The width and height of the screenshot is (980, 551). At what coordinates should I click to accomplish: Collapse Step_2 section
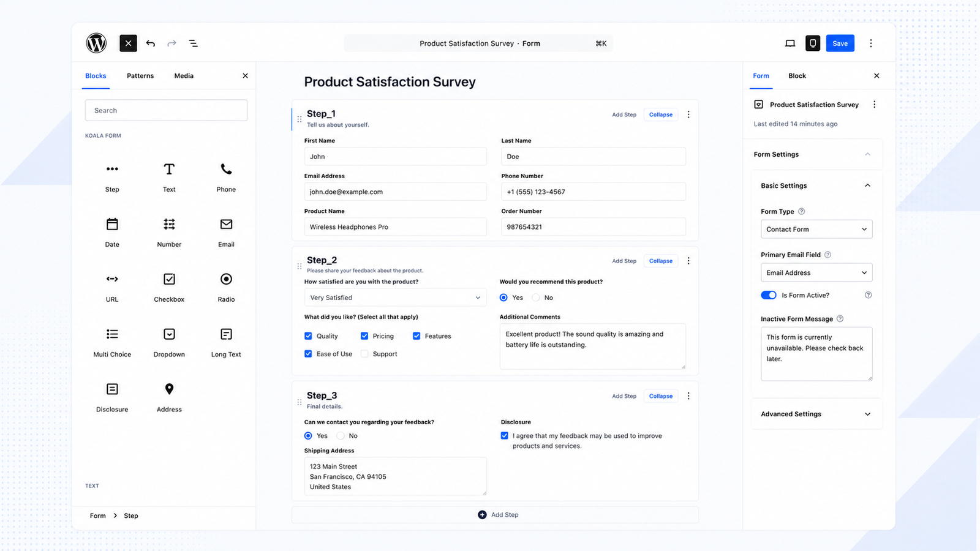pos(661,261)
